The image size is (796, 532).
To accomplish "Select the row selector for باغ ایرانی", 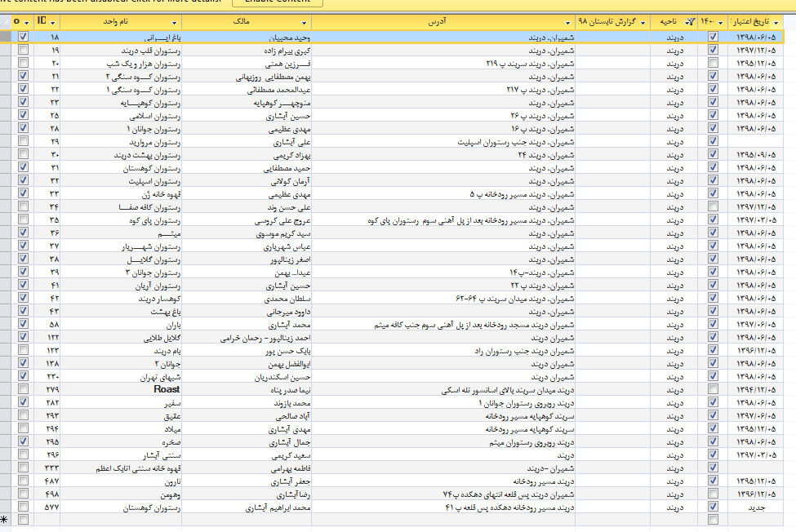I will [x=5, y=37].
